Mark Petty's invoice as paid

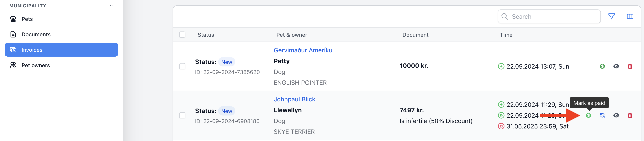point(602,66)
